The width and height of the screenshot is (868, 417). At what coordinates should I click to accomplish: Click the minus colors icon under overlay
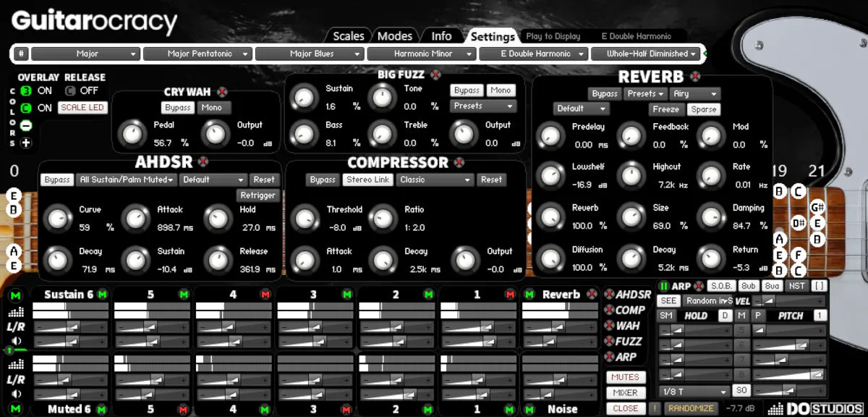[x=26, y=125]
